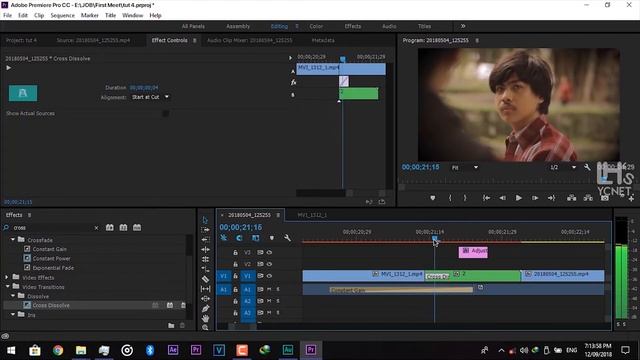
Task: Toggle lock on V3 track
Action: tap(236, 253)
